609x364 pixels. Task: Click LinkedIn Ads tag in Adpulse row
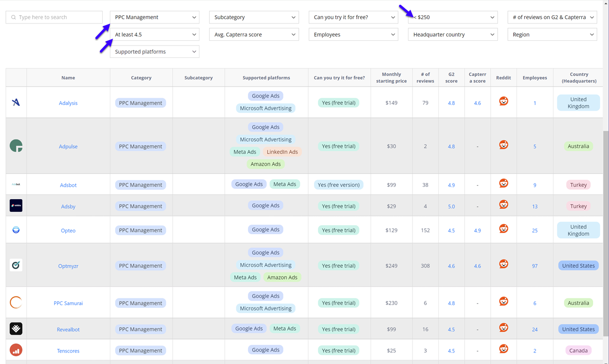(x=282, y=152)
